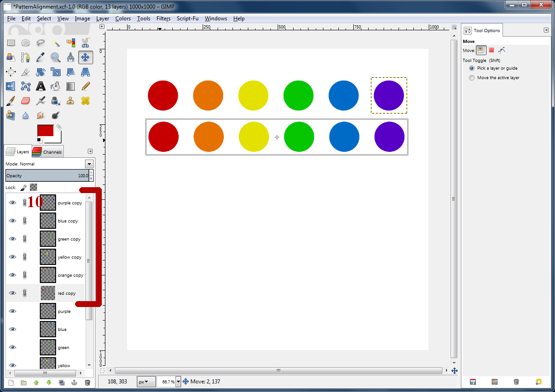Set move target to selection
Image resolution: width=555 pixels, height=392 pixels.
491,50
